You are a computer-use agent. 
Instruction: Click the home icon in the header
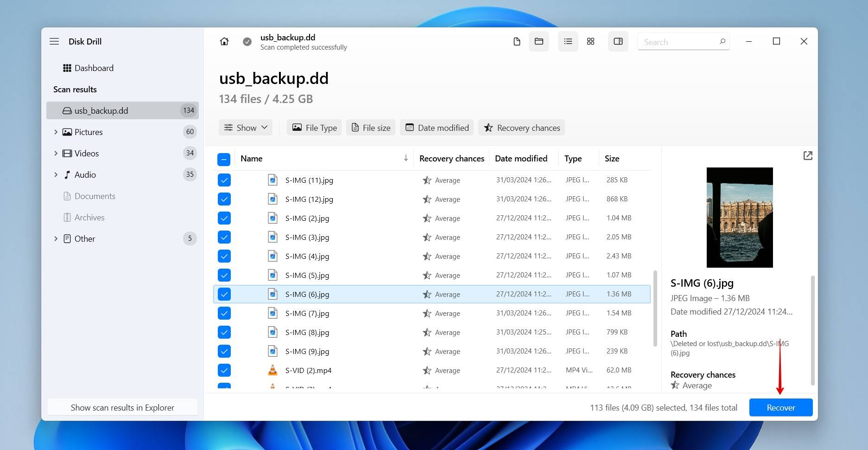pos(224,41)
